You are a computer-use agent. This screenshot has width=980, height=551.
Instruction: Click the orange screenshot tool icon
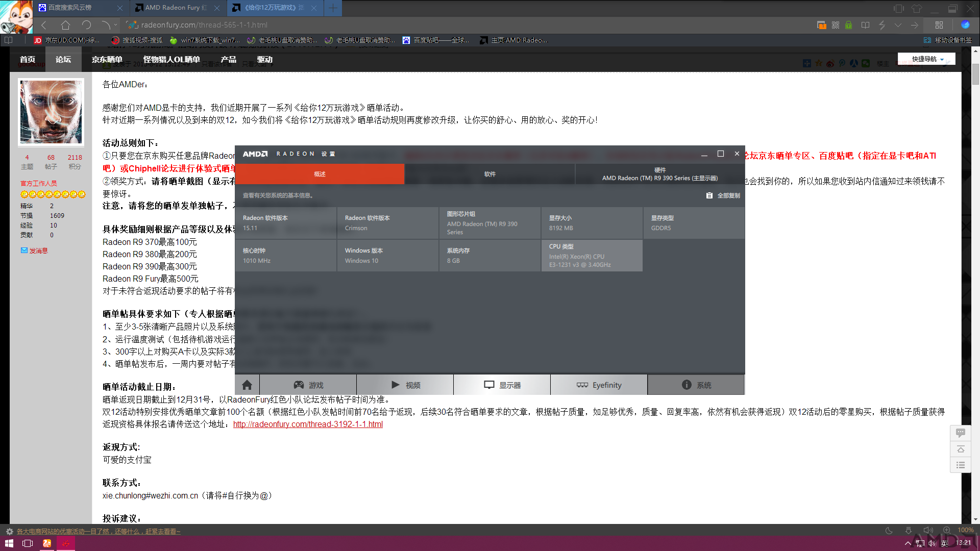(822, 24)
